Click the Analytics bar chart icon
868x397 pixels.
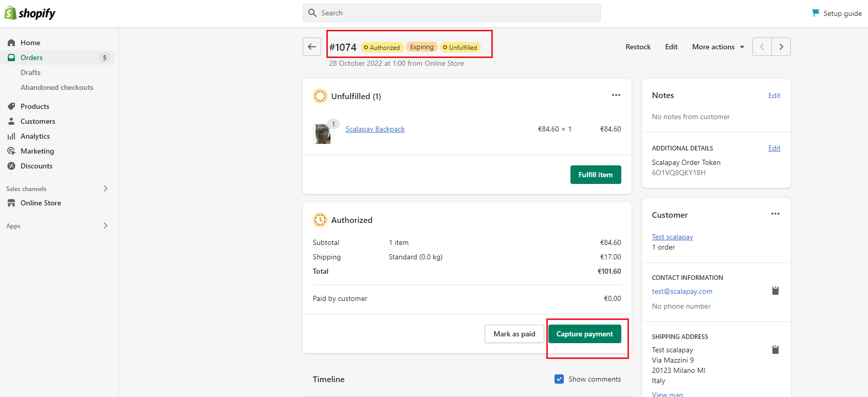click(11, 136)
